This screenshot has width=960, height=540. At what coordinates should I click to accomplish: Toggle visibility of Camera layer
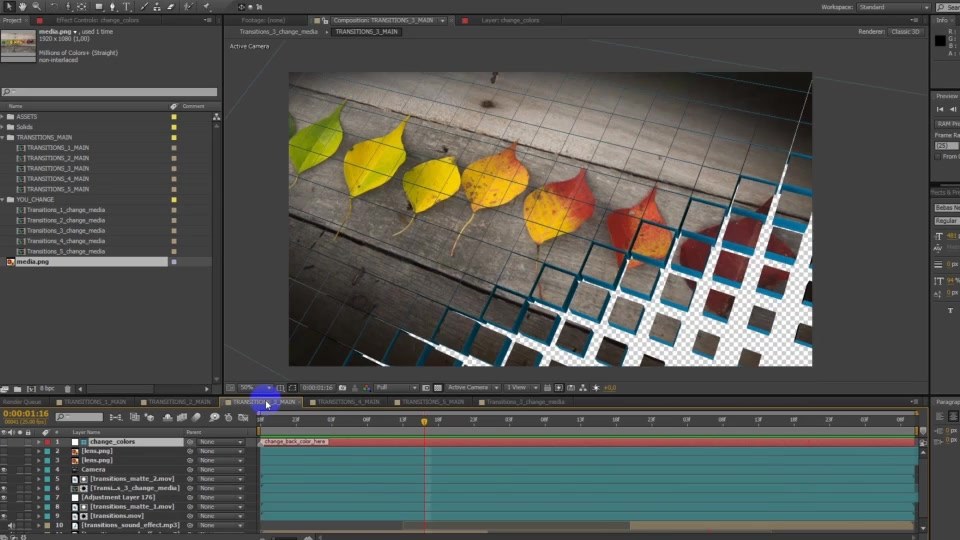(4, 470)
